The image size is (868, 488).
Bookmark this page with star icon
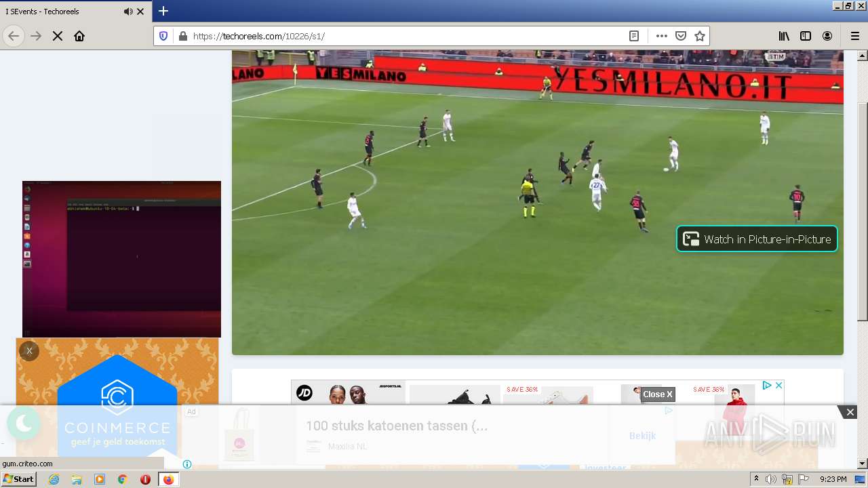(700, 36)
